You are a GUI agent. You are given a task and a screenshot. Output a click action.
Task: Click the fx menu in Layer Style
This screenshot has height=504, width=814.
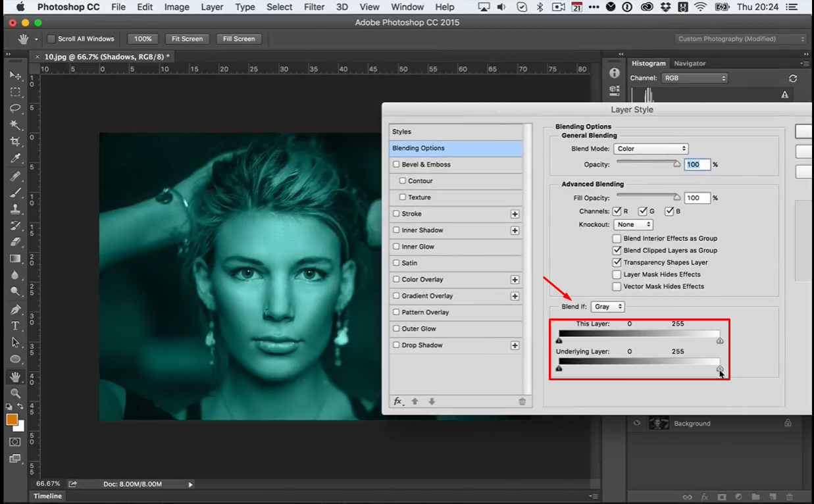point(398,401)
